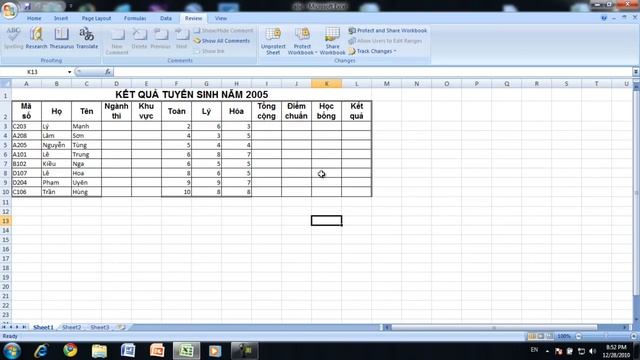The height and width of the screenshot is (360, 640).
Task: Click the Insert Function fx icon
Action: 107,72
